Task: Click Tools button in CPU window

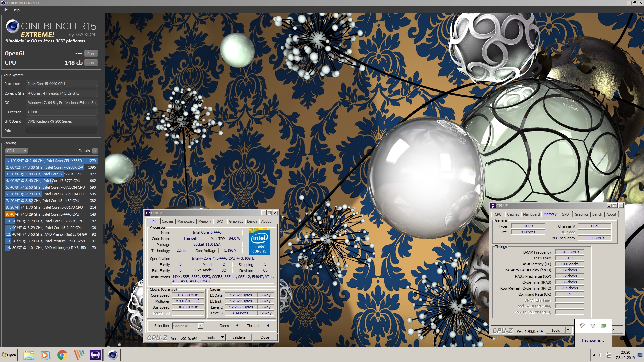Action: (x=210, y=338)
